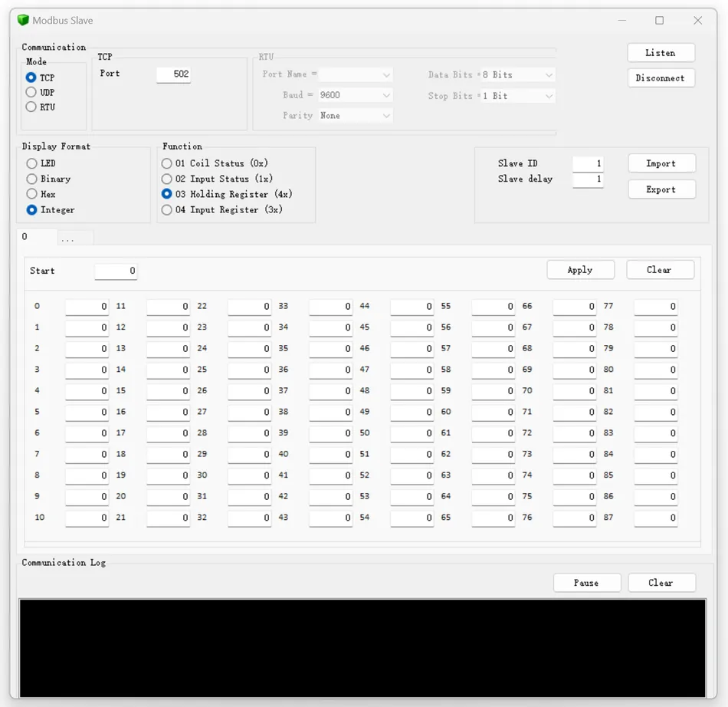The height and width of the screenshot is (707, 728).
Task: Edit register 77 value field
Action: pyautogui.click(x=655, y=307)
